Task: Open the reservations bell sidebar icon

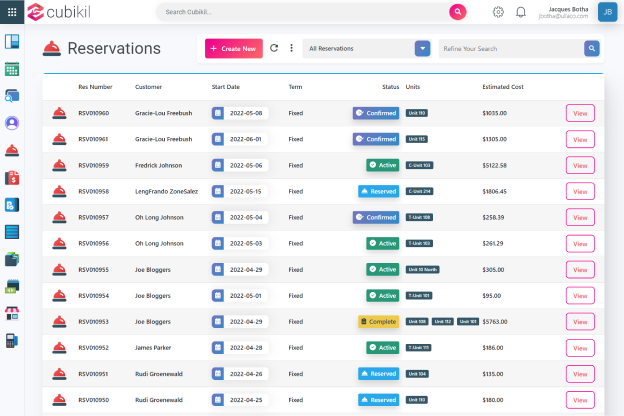Action: tap(12, 150)
